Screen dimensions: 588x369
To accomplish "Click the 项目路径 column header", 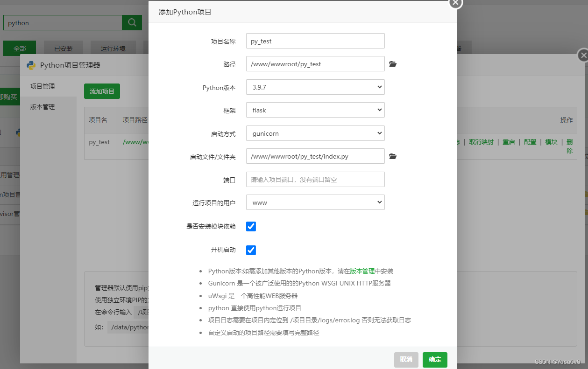I will tap(135, 120).
